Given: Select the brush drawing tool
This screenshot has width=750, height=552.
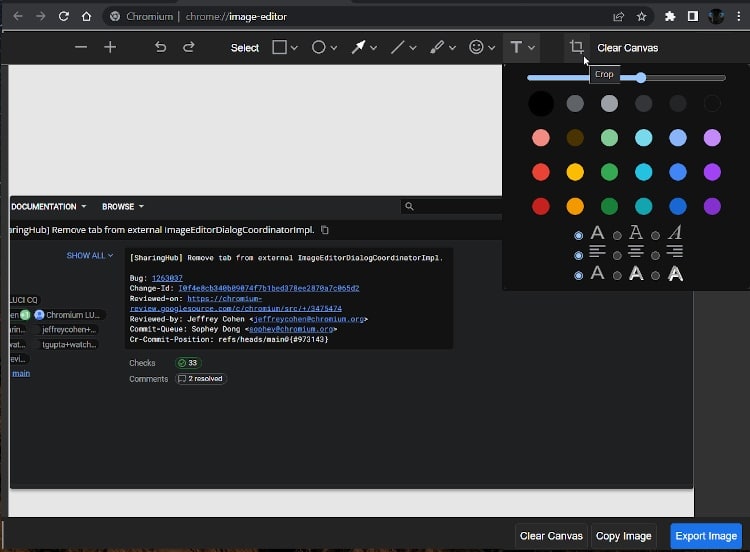Looking at the screenshot, I should pyautogui.click(x=437, y=47).
